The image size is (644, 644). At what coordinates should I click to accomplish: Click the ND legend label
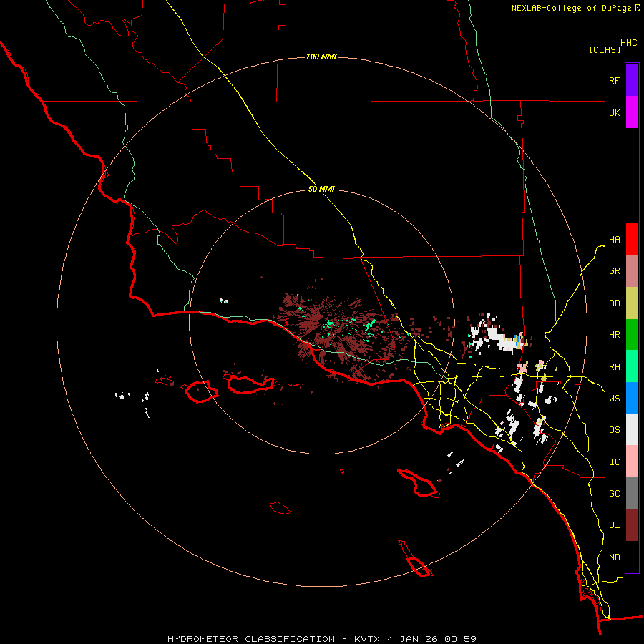(x=614, y=557)
